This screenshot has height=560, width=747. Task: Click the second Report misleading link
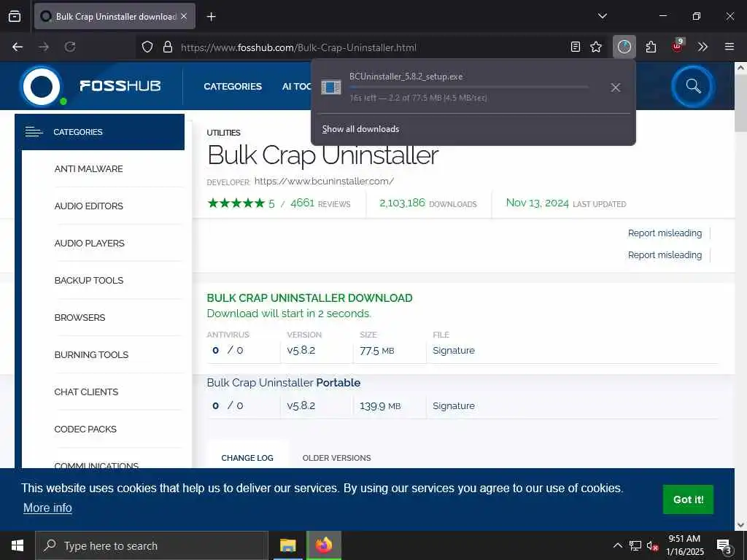pos(665,255)
